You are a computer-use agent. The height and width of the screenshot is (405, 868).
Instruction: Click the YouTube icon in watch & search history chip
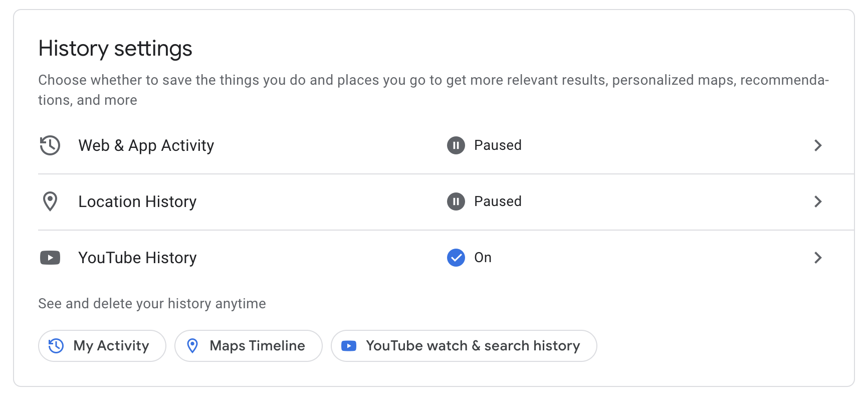tap(349, 346)
